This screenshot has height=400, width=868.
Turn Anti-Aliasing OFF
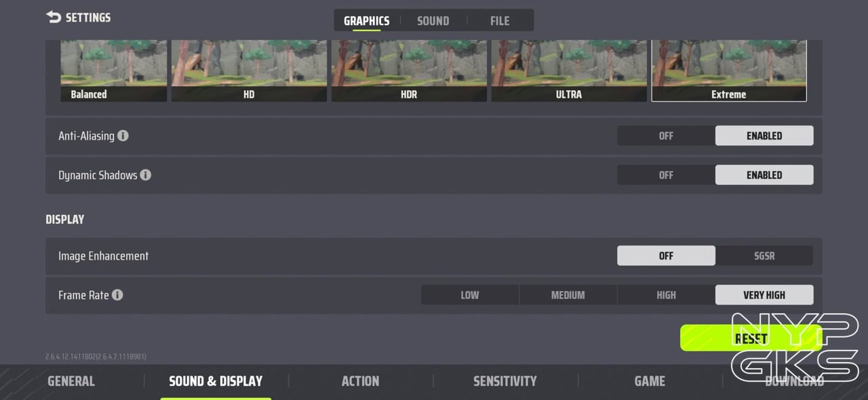coord(666,136)
